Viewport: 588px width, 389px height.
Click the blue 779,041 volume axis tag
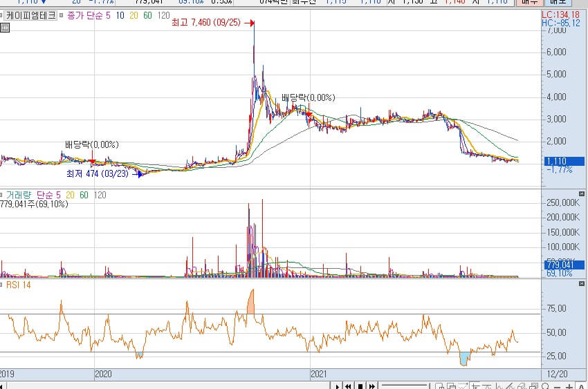[564, 265]
